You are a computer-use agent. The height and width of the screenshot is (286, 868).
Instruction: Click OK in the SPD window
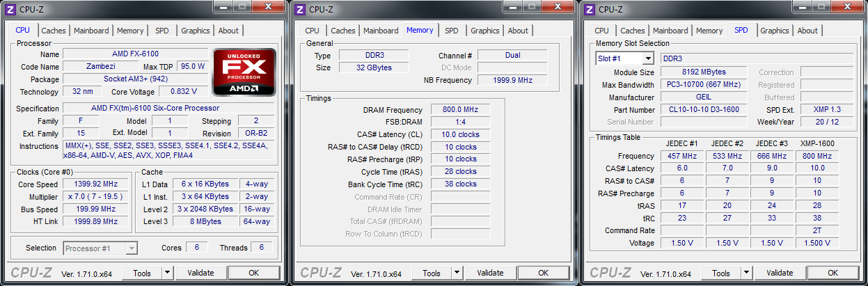[x=833, y=273]
